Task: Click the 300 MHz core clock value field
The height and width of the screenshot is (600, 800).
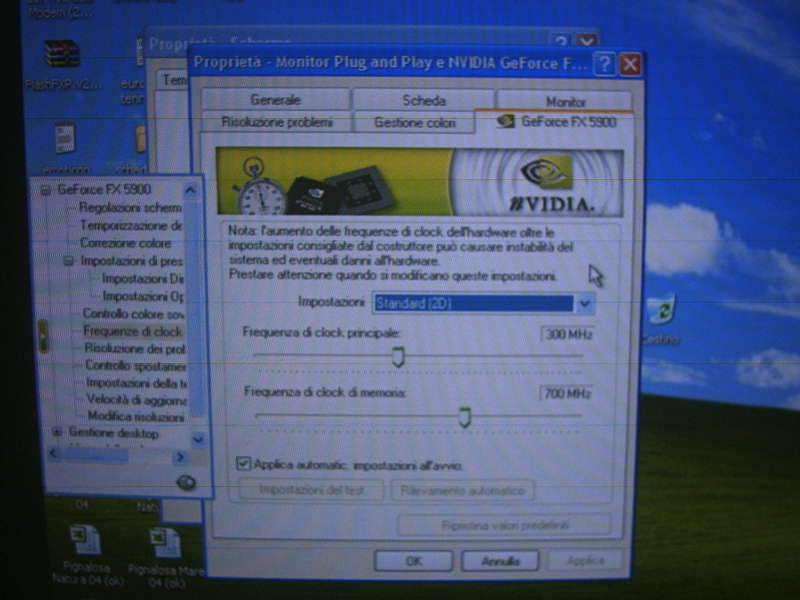Action: click(567, 335)
